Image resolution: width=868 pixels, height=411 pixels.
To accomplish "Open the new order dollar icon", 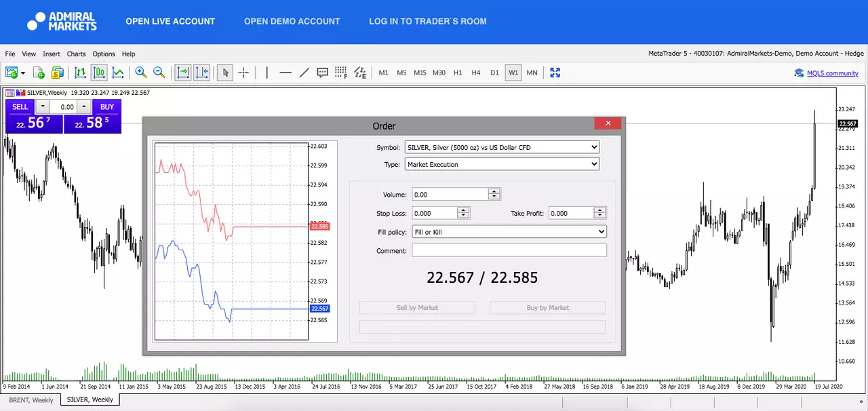I will [x=58, y=73].
